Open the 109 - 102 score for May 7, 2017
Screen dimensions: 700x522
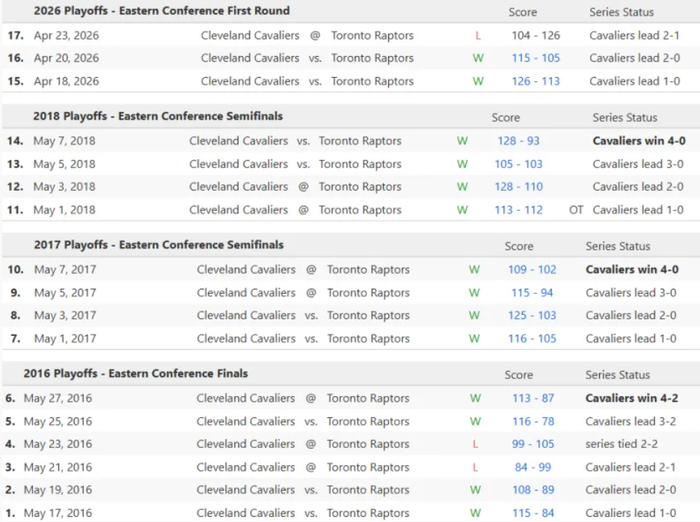coord(532,270)
